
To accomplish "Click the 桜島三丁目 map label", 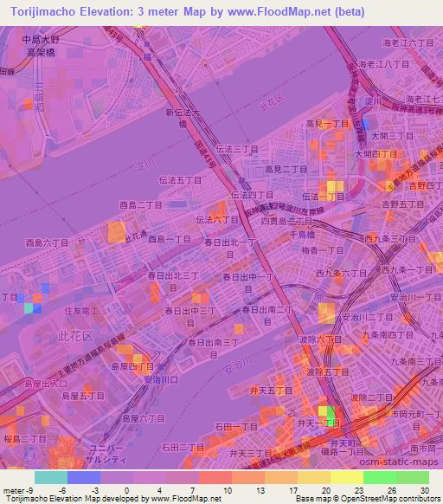I will coord(25,439).
